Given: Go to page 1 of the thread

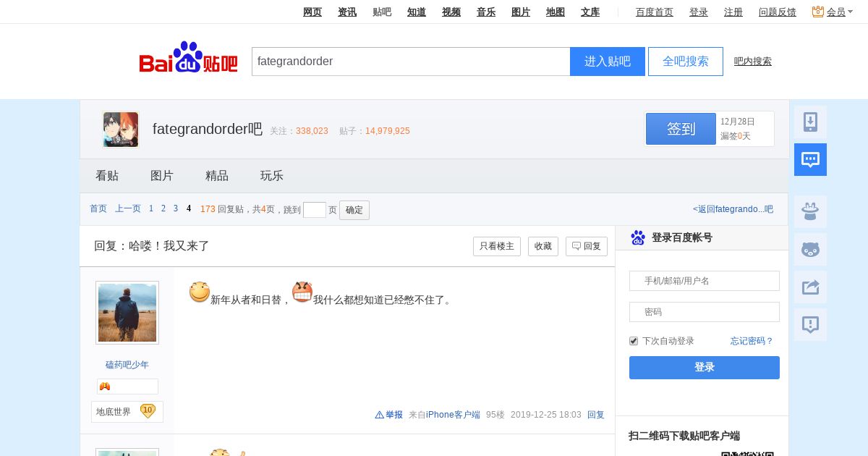Looking at the screenshot, I should pos(151,208).
